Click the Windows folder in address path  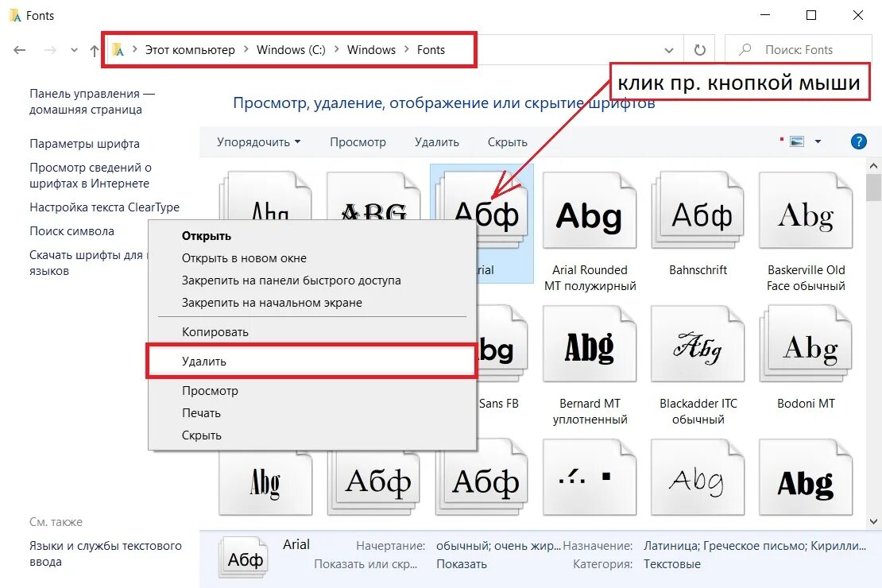point(371,50)
